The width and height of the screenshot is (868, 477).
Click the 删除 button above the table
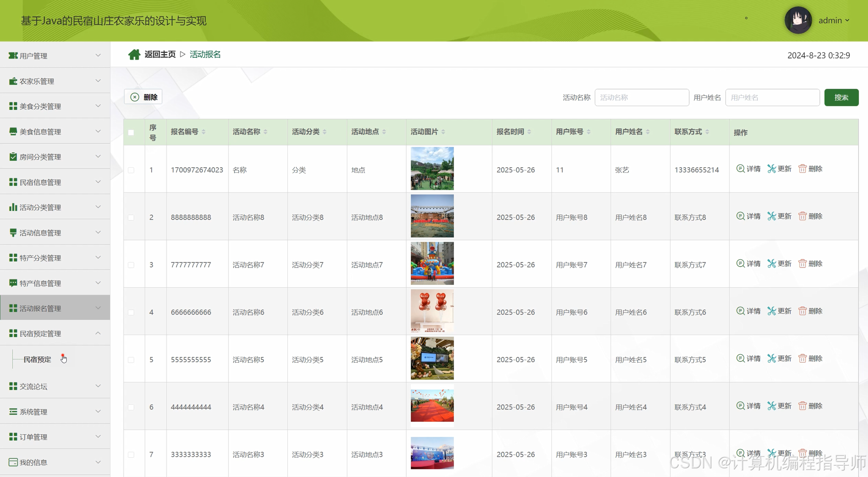tap(143, 97)
